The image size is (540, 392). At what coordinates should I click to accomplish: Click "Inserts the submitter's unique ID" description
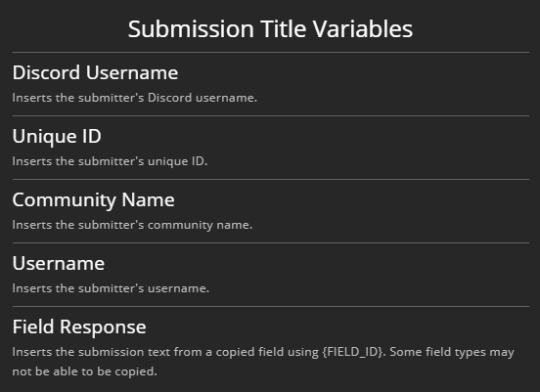(110, 161)
